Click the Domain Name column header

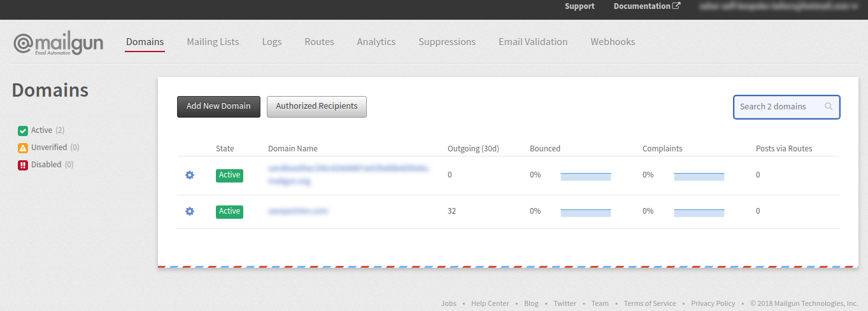293,149
